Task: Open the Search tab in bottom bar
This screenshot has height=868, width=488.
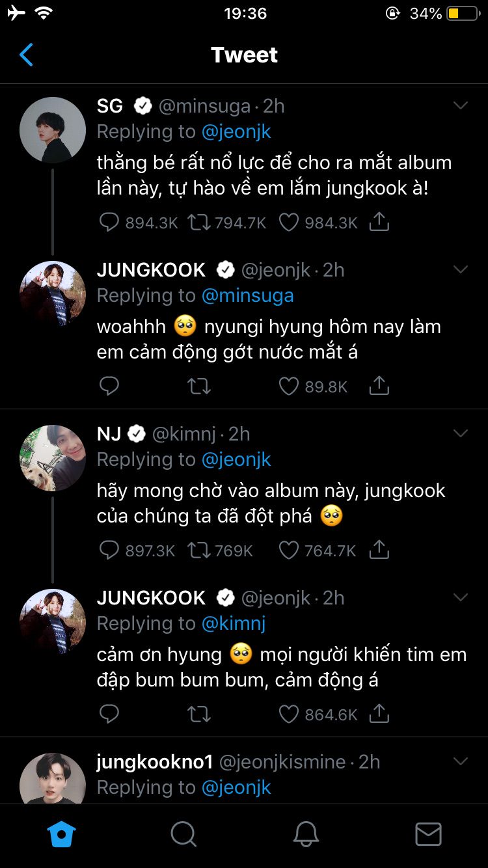Action: [x=183, y=834]
